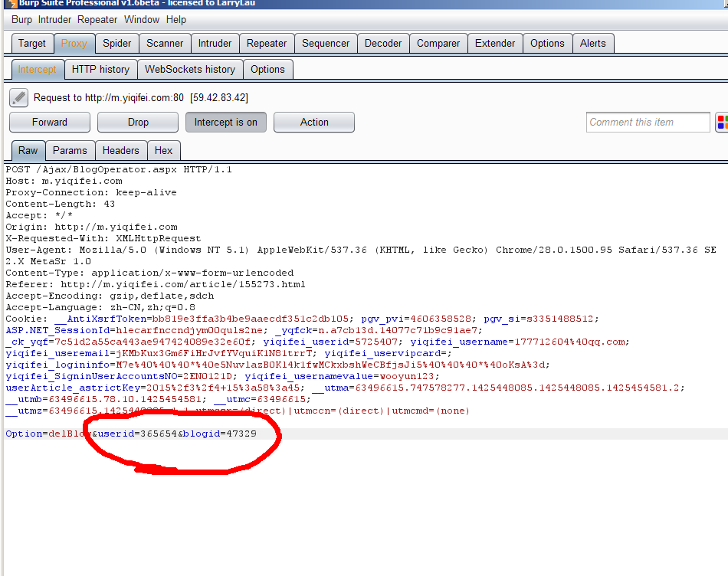This screenshot has height=576, width=728.
Task: Click the POST /Ajax/BlogOperator.aspx request line
Action: tap(119, 169)
